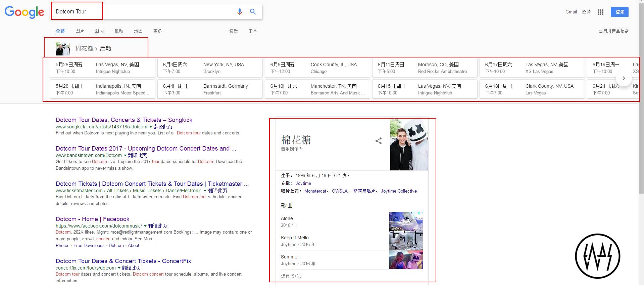This screenshot has height=285, width=644.
Task: Open 6月15日 Intrigue Nightclub event card
Action: coord(425,89)
